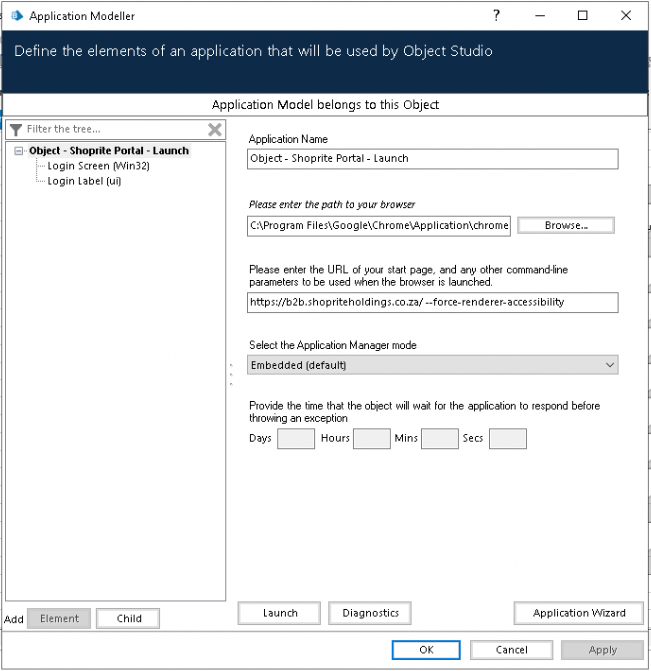Select Login Label (ui) element
This screenshot has width=651, height=671.
coord(84,181)
